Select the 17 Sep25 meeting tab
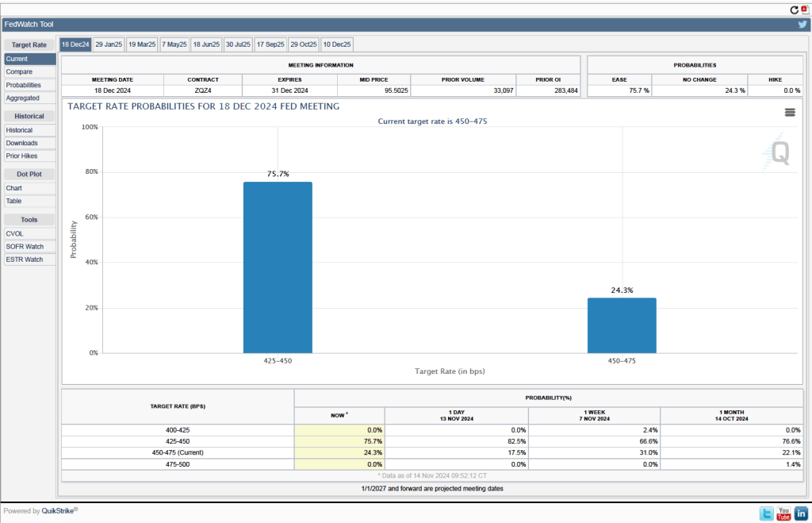The image size is (812, 523). pos(270,44)
